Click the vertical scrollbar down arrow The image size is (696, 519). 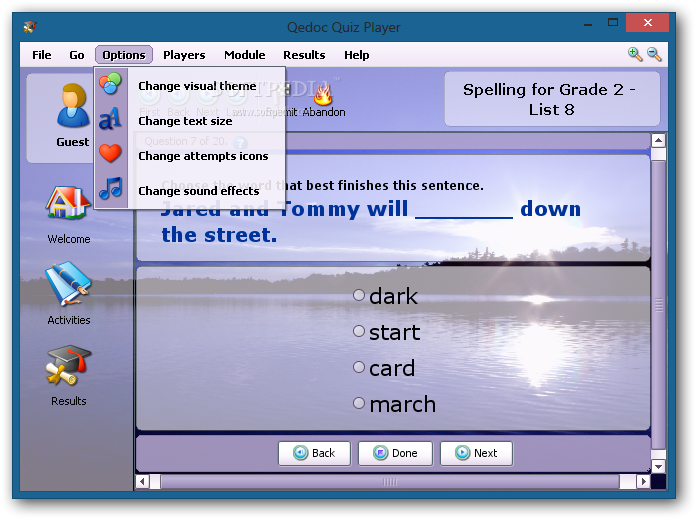tap(658, 466)
